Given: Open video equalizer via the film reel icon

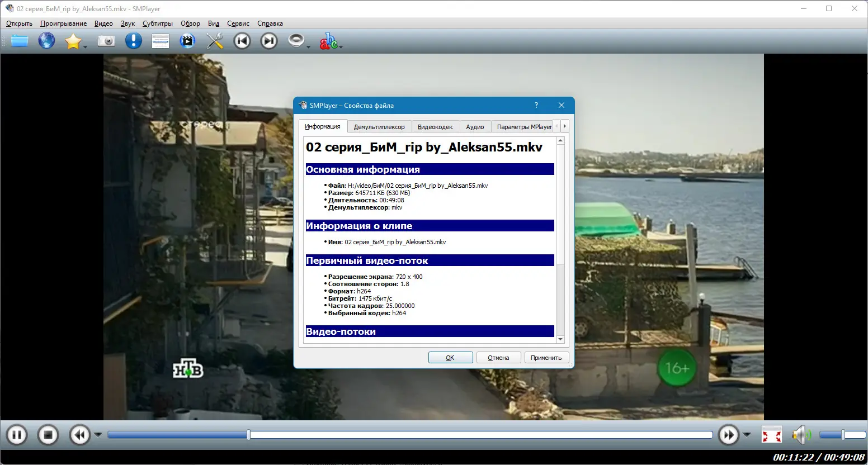Looking at the screenshot, I should pyautogui.click(x=187, y=40).
